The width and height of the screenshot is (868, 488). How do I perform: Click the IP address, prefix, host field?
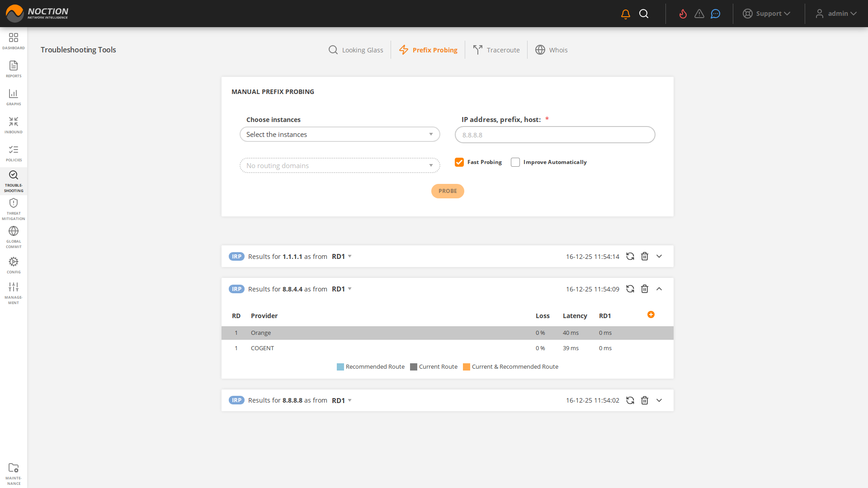click(x=555, y=135)
